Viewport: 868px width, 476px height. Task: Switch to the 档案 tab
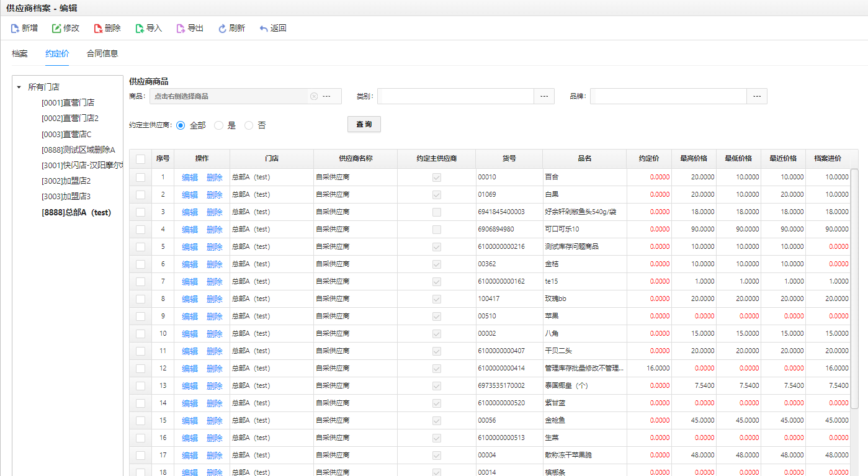click(20, 53)
